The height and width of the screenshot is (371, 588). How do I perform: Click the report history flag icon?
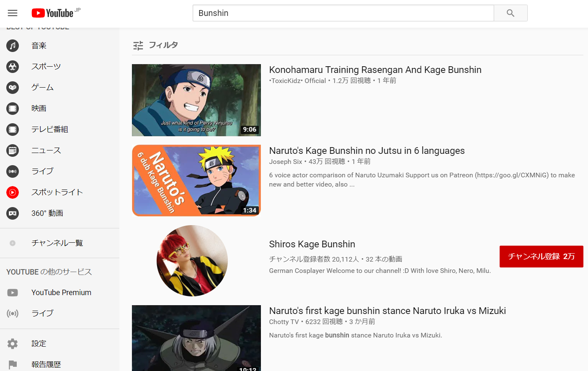coord(13,365)
